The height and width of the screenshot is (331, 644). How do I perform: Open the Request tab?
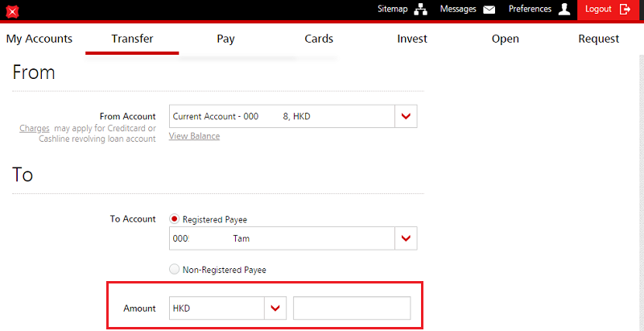598,39
